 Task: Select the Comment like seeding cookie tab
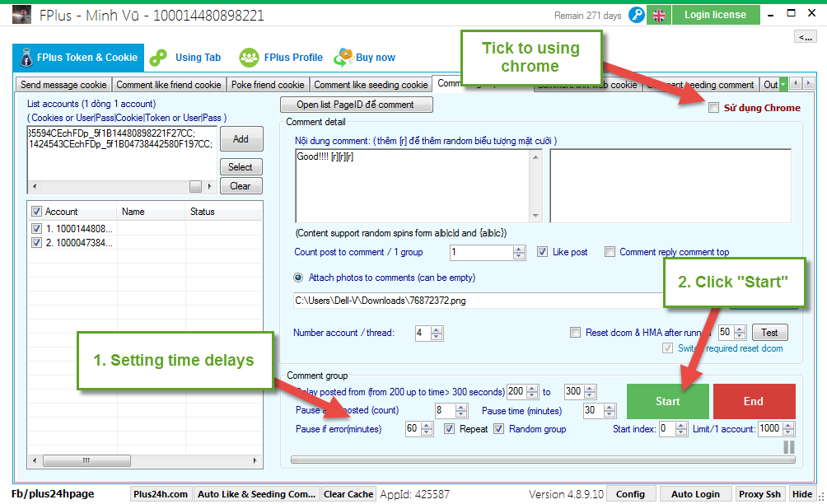pos(371,85)
